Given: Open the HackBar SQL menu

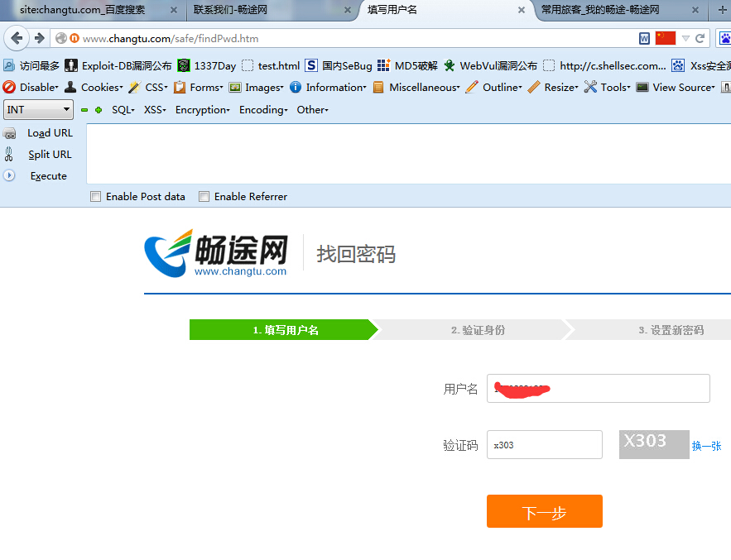Looking at the screenshot, I should (x=123, y=110).
